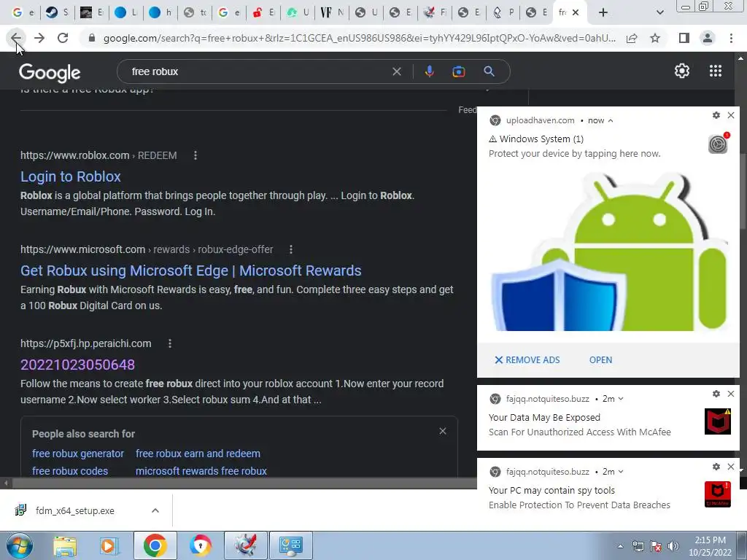Search by image with the camera icon
Image resolution: width=747 pixels, height=560 pixels.
[458, 71]
